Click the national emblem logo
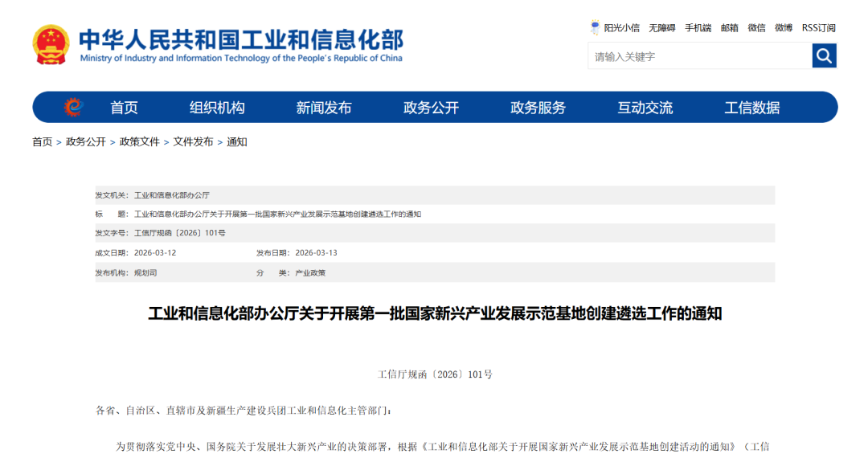This screenshot has height=458, width=868. click(51, 45)
